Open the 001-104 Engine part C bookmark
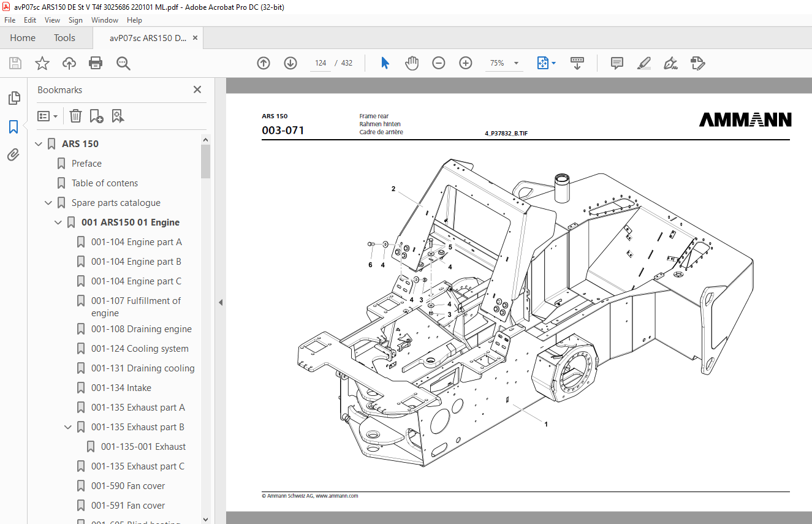Screen dimensions: 812x524 (x=136, y=281)
